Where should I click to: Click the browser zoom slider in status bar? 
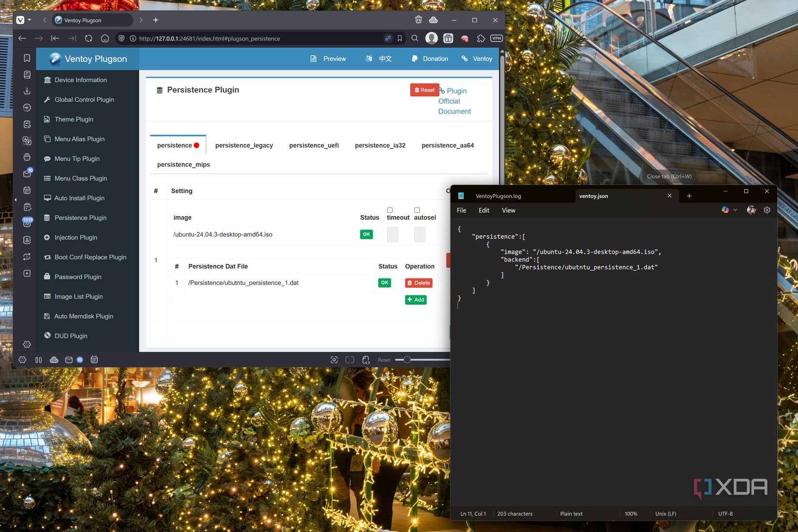422,360
